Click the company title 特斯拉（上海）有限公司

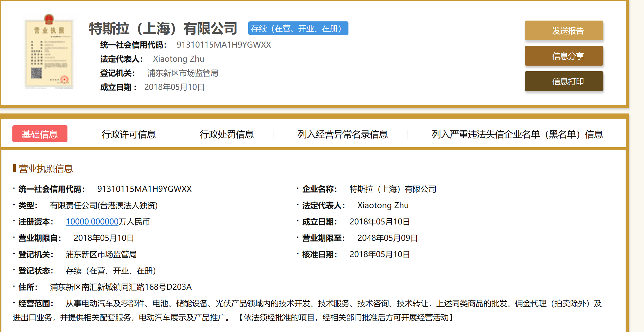163,28
